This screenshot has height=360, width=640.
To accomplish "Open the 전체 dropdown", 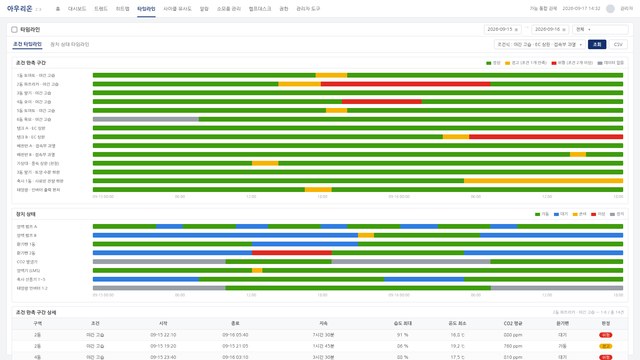I will pos(600,29).
